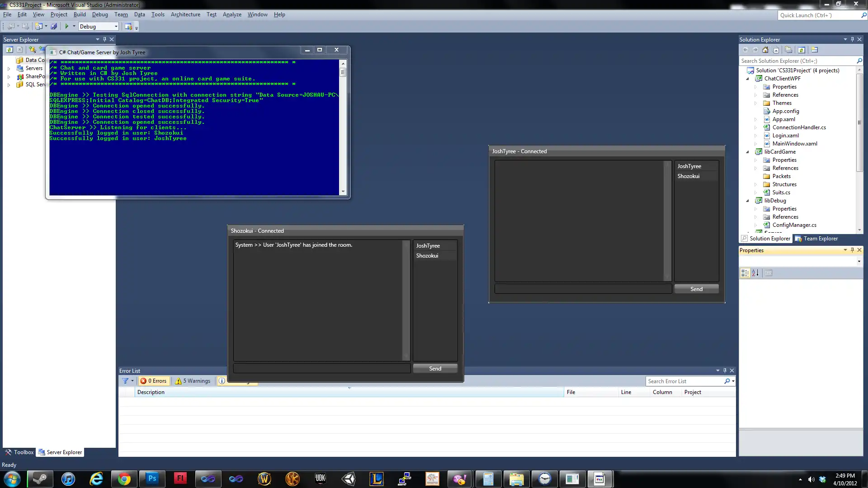Screen dimensions: 868x488
Task: Refresh the Server Explorer panel
Action: click(x=9, y=50)
